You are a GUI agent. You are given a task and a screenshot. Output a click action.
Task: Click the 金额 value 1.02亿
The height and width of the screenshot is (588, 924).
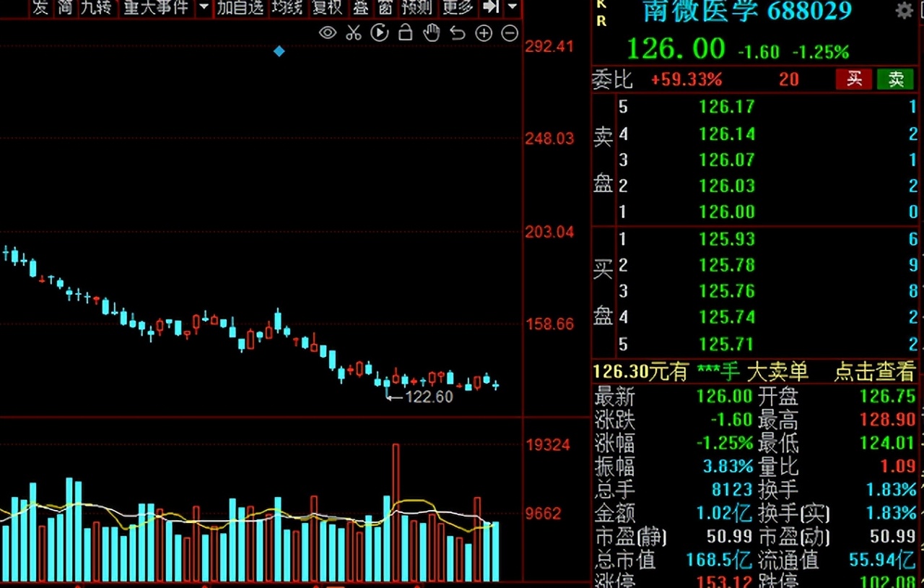pos(724,513)
